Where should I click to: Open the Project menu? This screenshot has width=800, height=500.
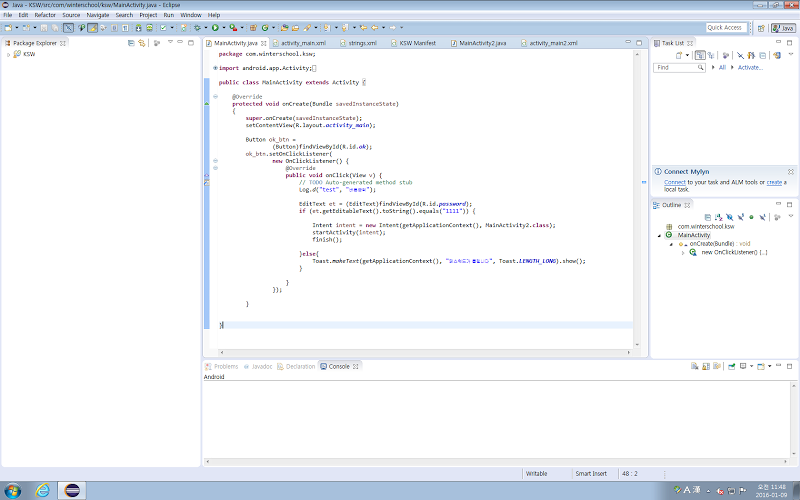coord(148,15)
